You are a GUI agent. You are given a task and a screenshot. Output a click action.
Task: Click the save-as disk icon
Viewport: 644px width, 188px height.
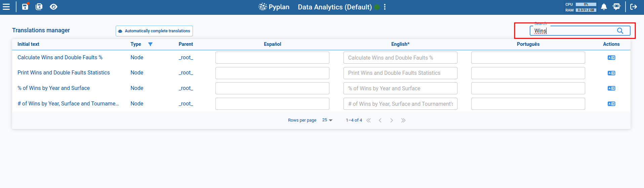[x=39, y=7]
